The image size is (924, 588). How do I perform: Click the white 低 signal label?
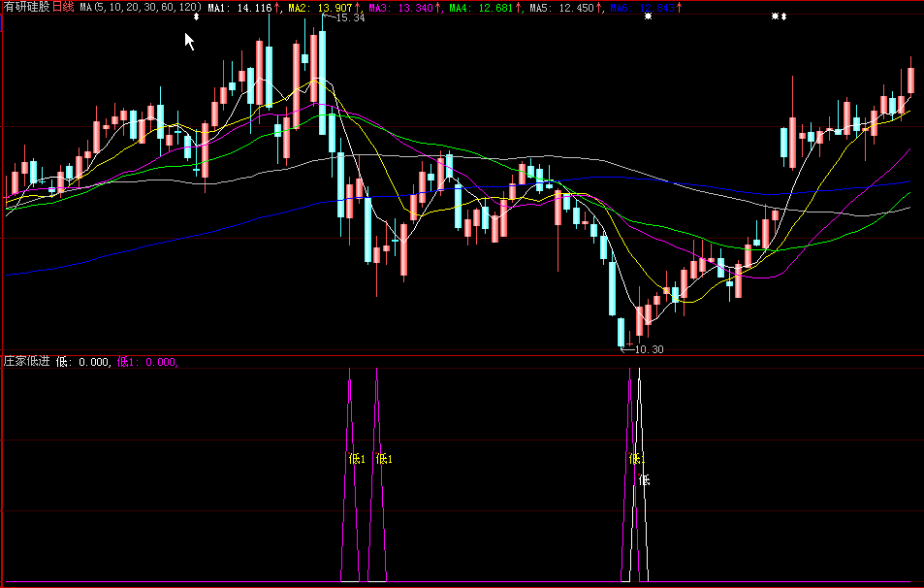click(644, 479)
